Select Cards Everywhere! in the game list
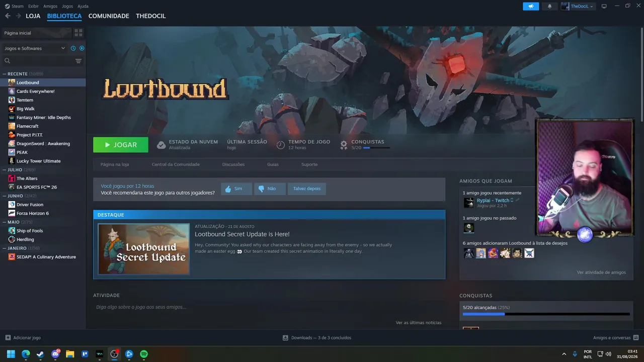644x362 pixels. (x=43, y=92)
